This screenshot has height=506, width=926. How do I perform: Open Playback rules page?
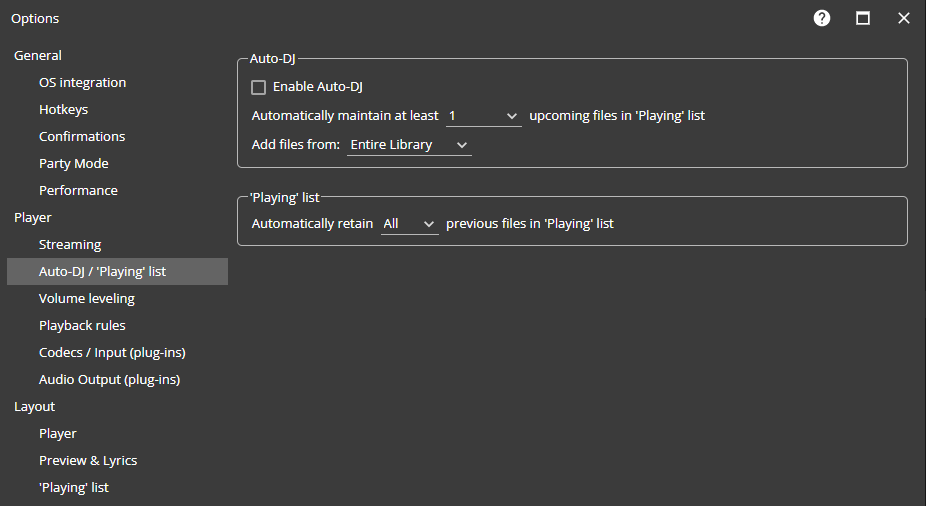tap(82, 326)
